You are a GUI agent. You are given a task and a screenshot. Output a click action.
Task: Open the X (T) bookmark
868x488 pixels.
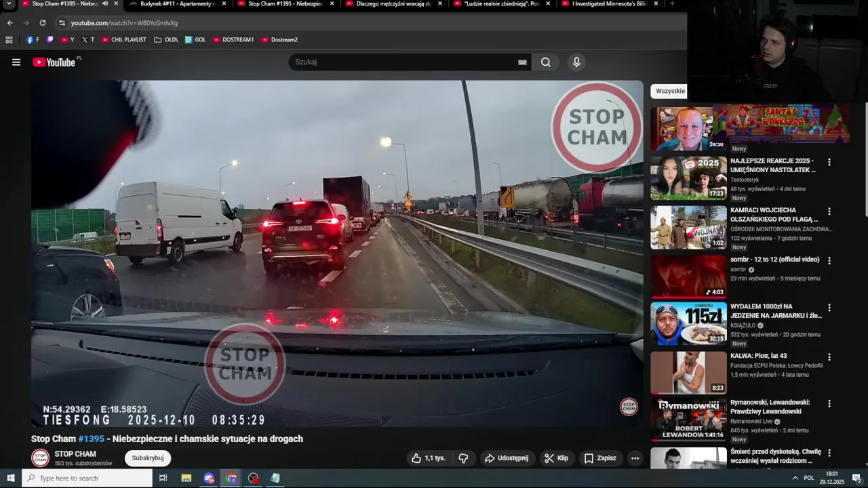[87, 40]
